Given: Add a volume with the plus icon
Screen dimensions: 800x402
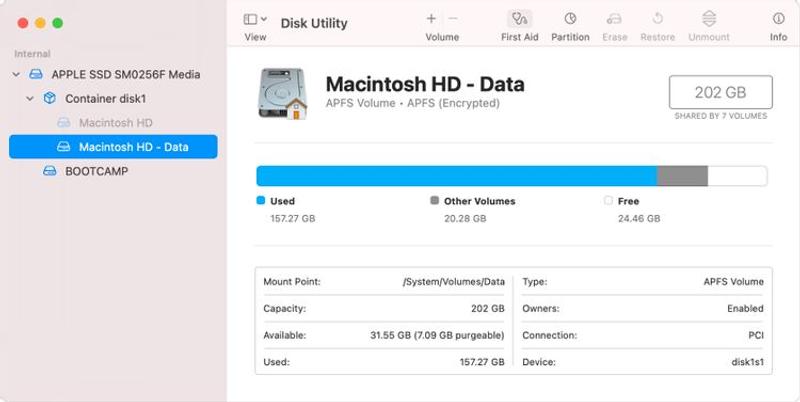Looking at the screenshot, I should [431, 19].
